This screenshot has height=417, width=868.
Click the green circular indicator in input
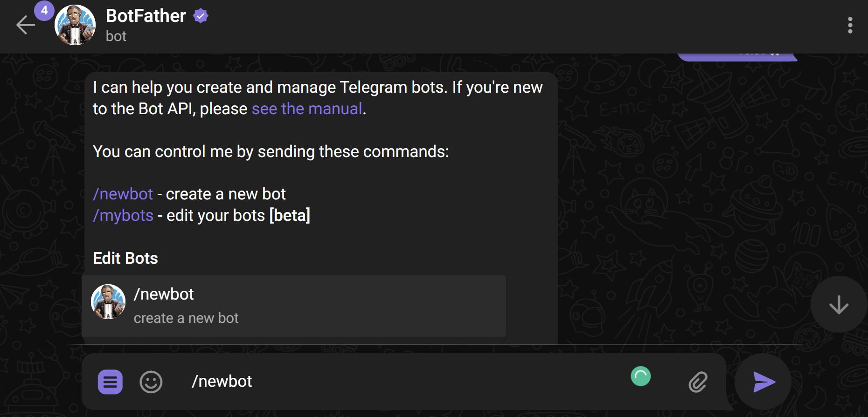coord(640,376)
